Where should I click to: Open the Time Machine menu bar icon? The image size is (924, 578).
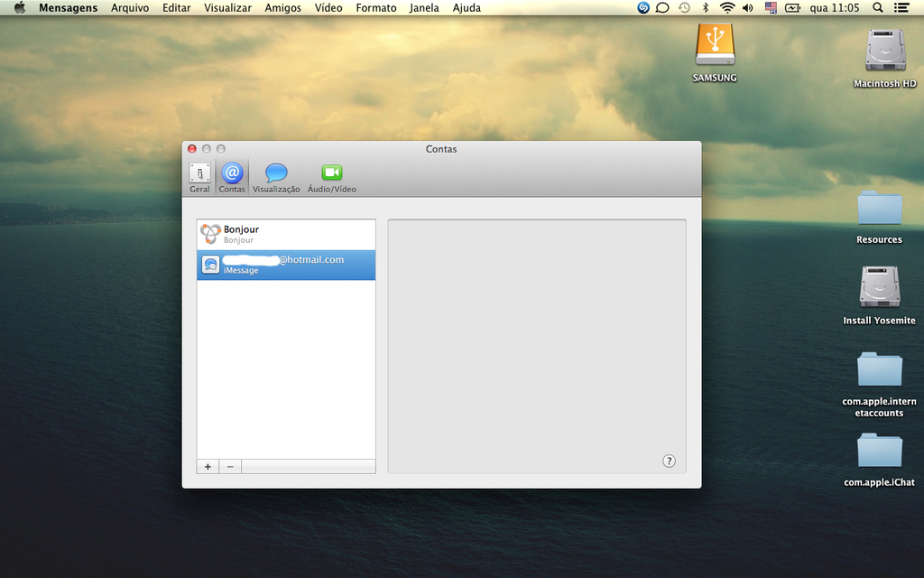coord(684,7)
